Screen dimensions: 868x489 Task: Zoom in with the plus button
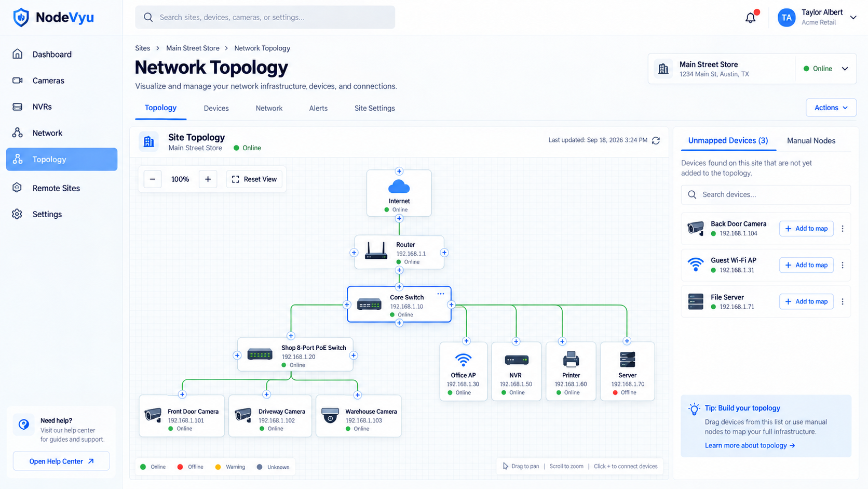tap(208, 179)
